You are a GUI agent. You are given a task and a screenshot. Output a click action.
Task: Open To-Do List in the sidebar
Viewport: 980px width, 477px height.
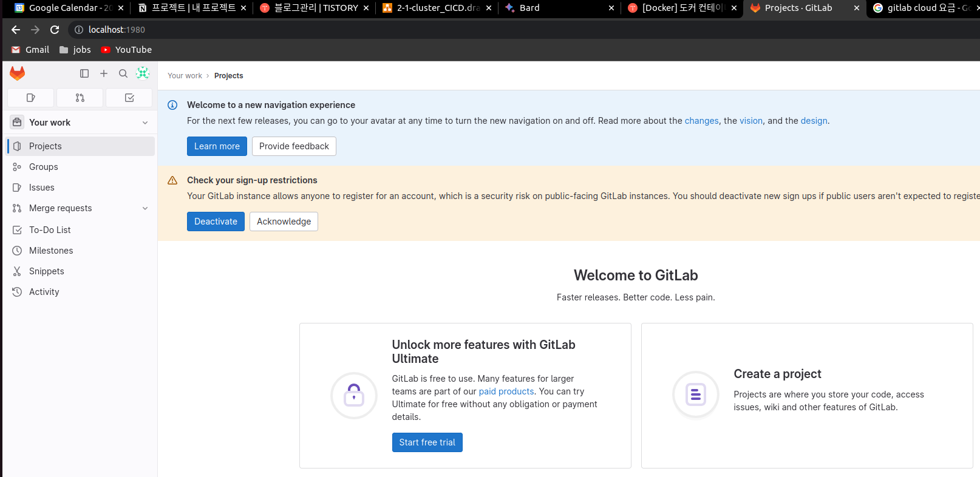tap(81, 230)
